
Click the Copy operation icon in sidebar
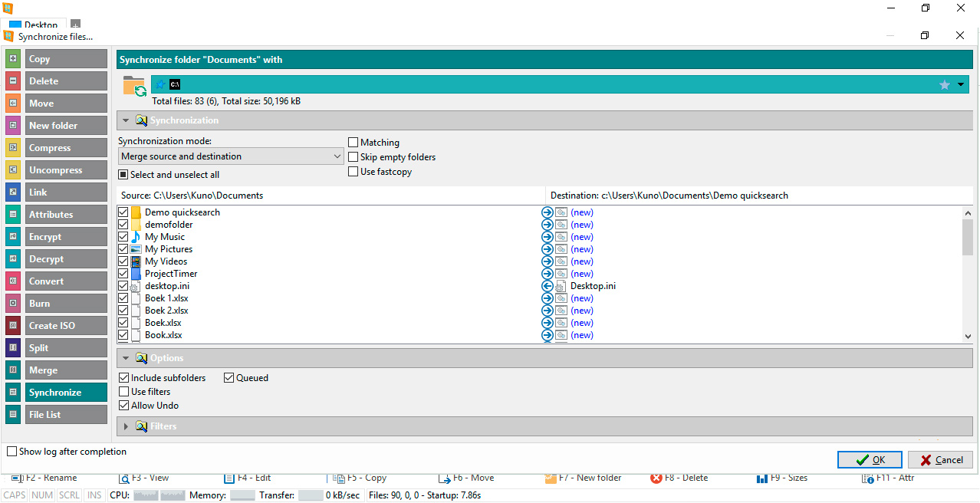click(x=13, y=59)
